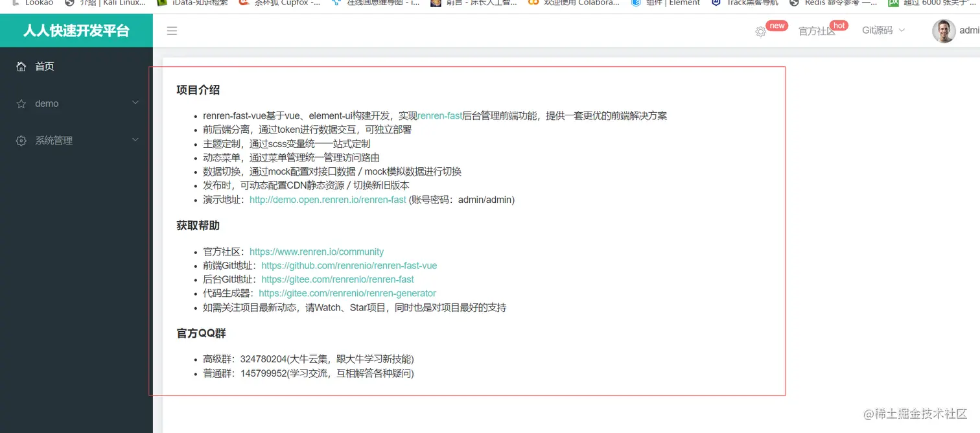Open 官方社区 in the top bar
Viewport: 980px width, 433px height.
click(816, 31)
